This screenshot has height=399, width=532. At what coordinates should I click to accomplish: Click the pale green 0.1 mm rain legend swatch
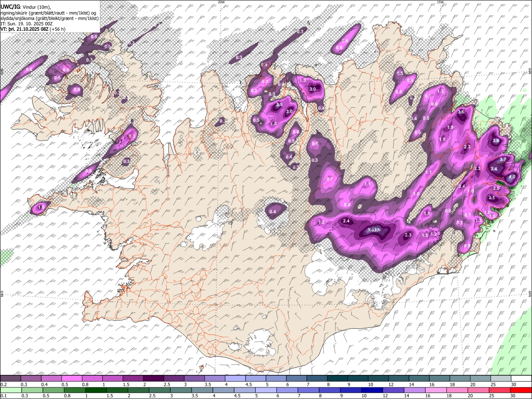tap(11, 390)
